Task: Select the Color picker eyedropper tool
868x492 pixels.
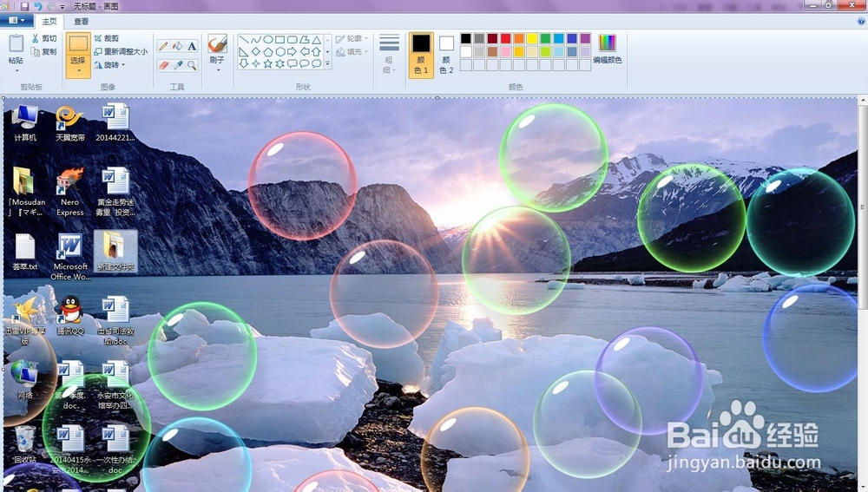Action: (x=177, y=65)
